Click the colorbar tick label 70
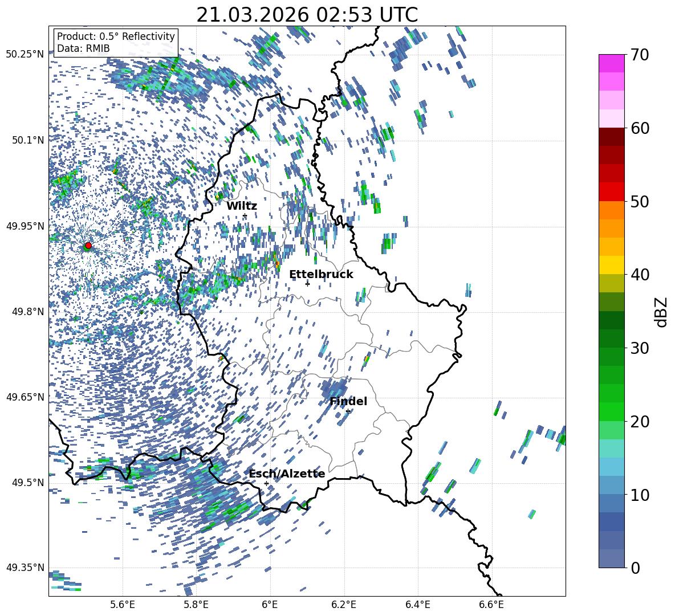Image resolution: width=675 pixels, height=616 pixels. click(x=640, y=55)
